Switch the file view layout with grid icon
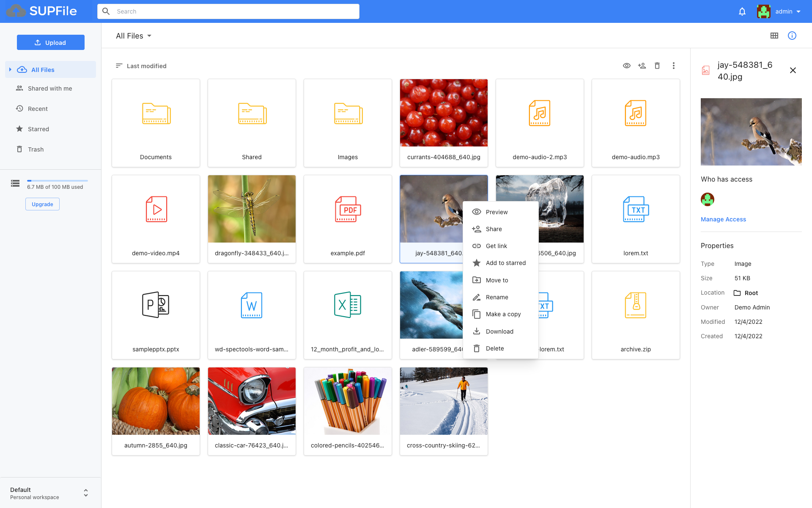 (774, 36)
